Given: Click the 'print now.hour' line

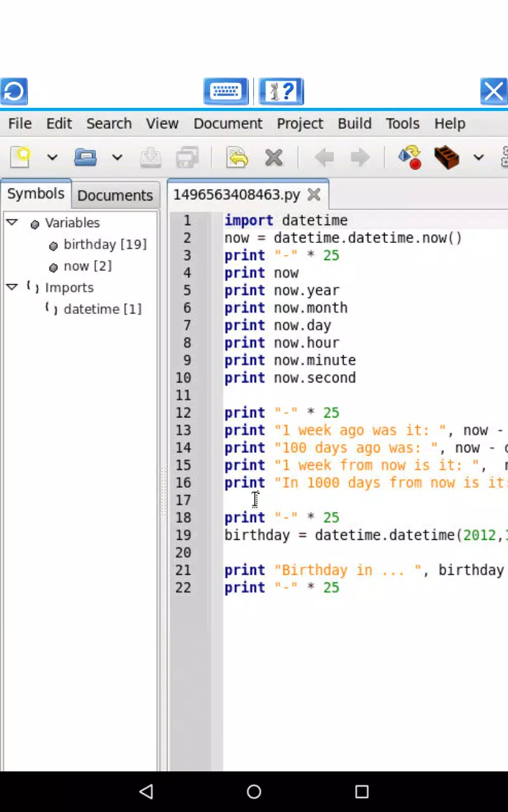Looking at the screenshot, I should (282, 343).
